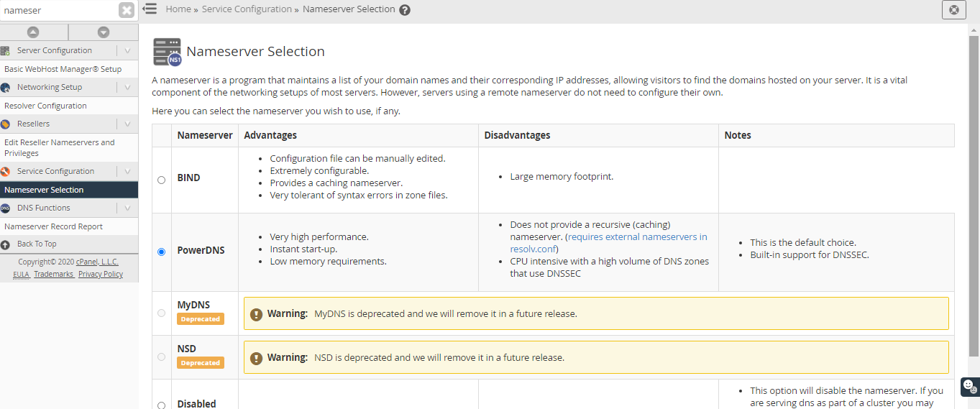Open the EULA link
Image resolution: width=980 pixels, height=409 pixels.
click(21, 275)
